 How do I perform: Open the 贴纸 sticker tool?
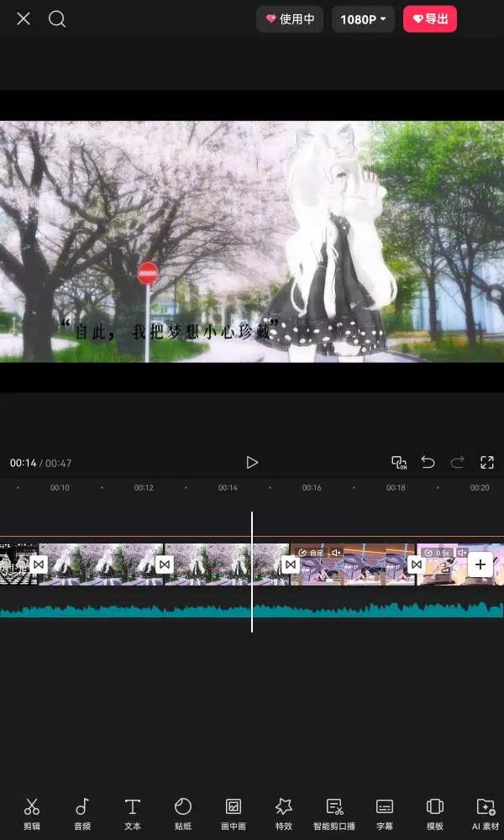[x=182, y=814]
